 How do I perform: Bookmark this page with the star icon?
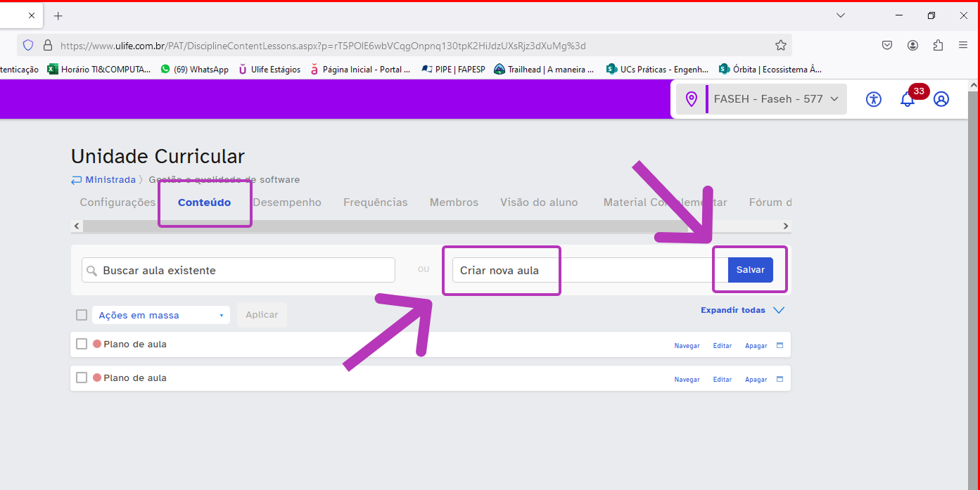tap(780, 46)
